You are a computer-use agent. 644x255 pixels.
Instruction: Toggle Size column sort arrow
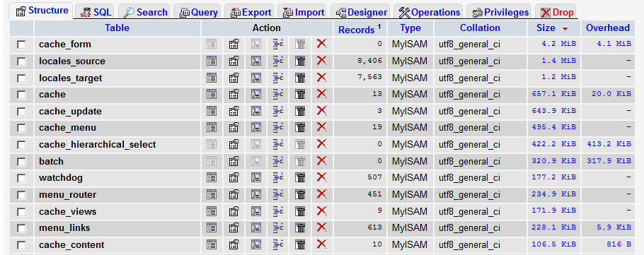coord(565,29)
